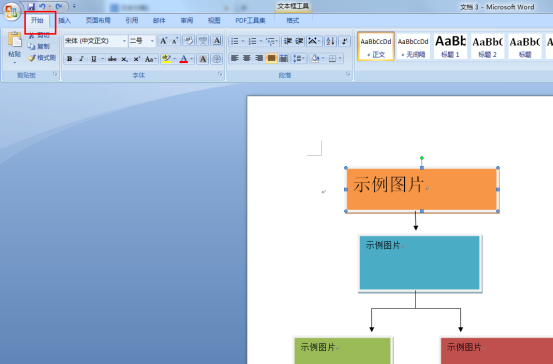
Task: Expand the underline style arrow
Action: (103, 59)
